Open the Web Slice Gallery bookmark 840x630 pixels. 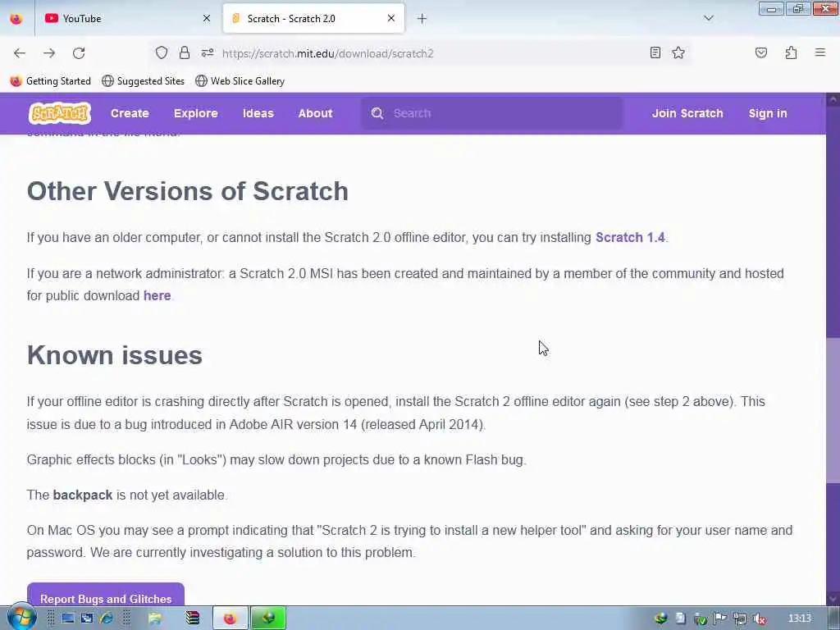(240, 81)
